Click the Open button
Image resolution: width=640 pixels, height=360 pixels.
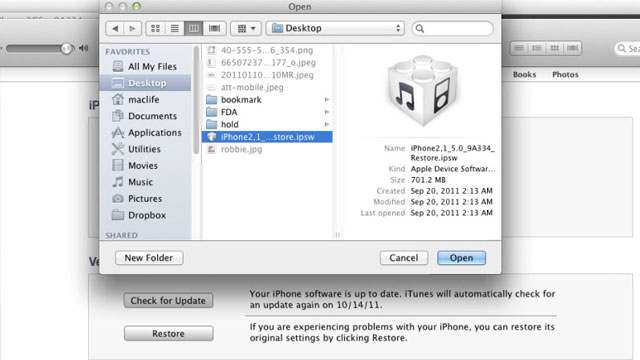461,258
